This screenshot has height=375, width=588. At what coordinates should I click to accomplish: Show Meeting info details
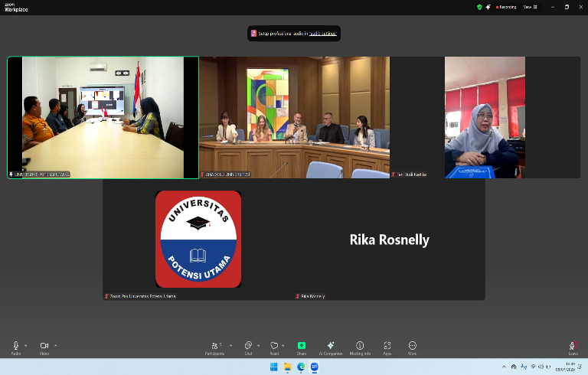click(x=360, y=346)
